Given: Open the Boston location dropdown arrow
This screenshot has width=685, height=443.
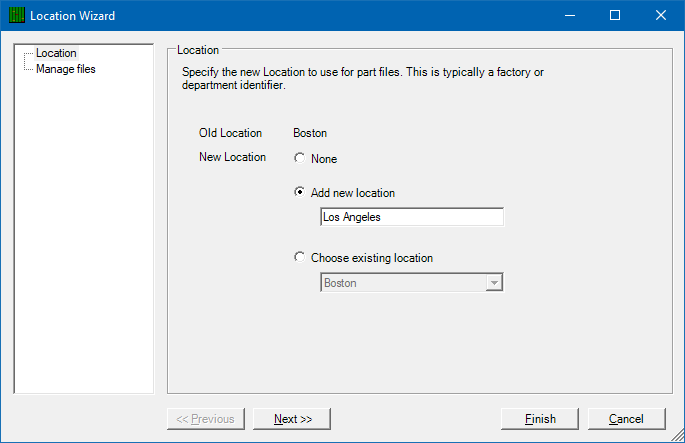Looking at the screenshot, I should (x=494, y=283).
